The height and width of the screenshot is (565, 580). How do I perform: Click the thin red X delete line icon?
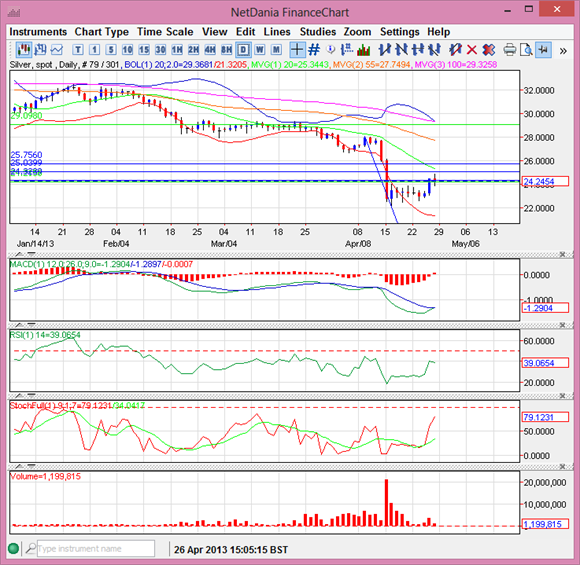coord(472,50)
